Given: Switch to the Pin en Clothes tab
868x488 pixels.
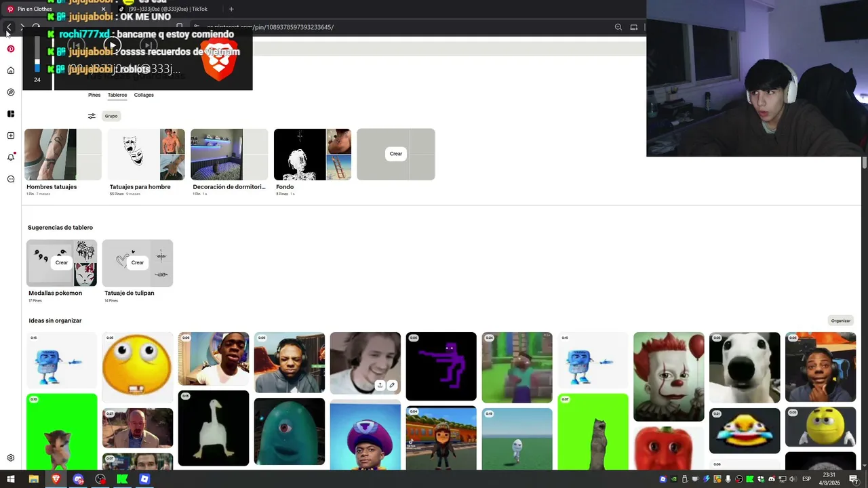Looking at the screenshot, I should click(x=56, y=9).
